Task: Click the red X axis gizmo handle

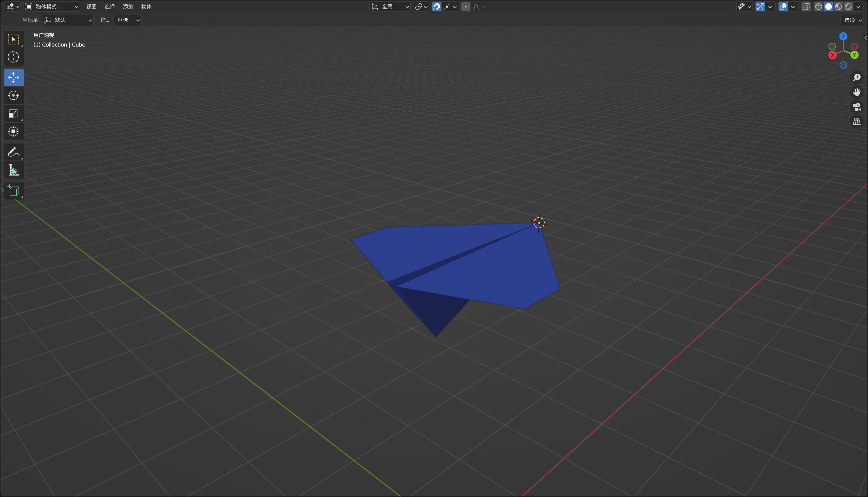Action: [832, 55]
